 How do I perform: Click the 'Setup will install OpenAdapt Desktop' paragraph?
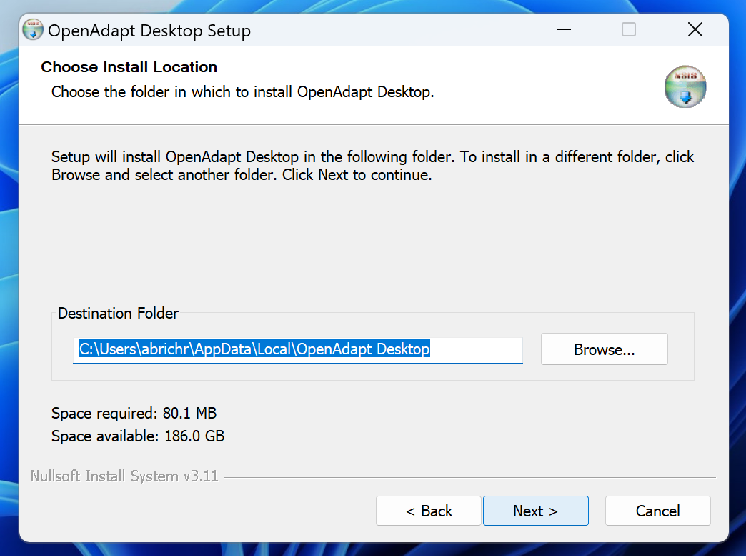point(372,166)
